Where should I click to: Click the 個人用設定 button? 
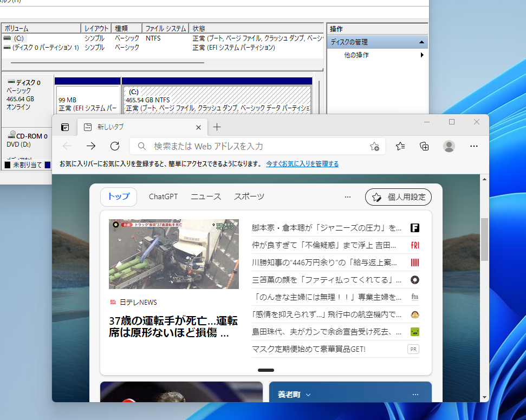[398, 197]
